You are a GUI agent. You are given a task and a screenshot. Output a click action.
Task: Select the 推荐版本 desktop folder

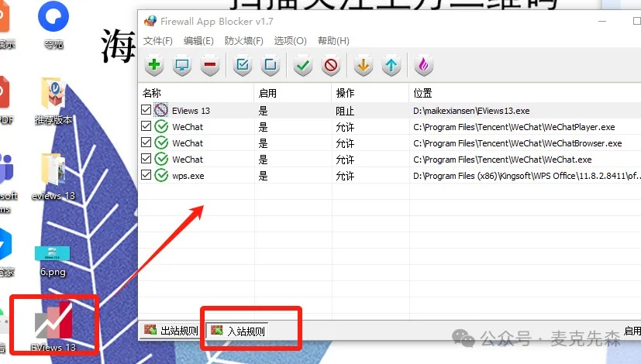tap(53, 101)
